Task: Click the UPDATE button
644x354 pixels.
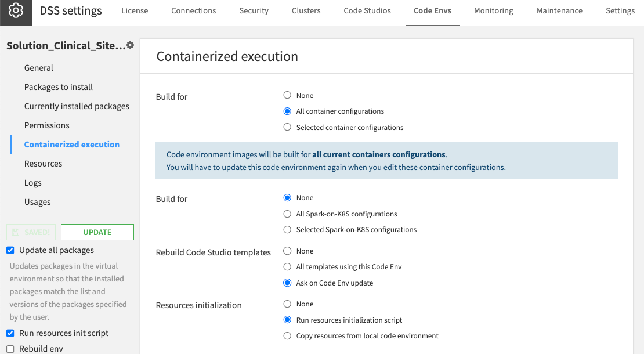Action: [97, 232]
